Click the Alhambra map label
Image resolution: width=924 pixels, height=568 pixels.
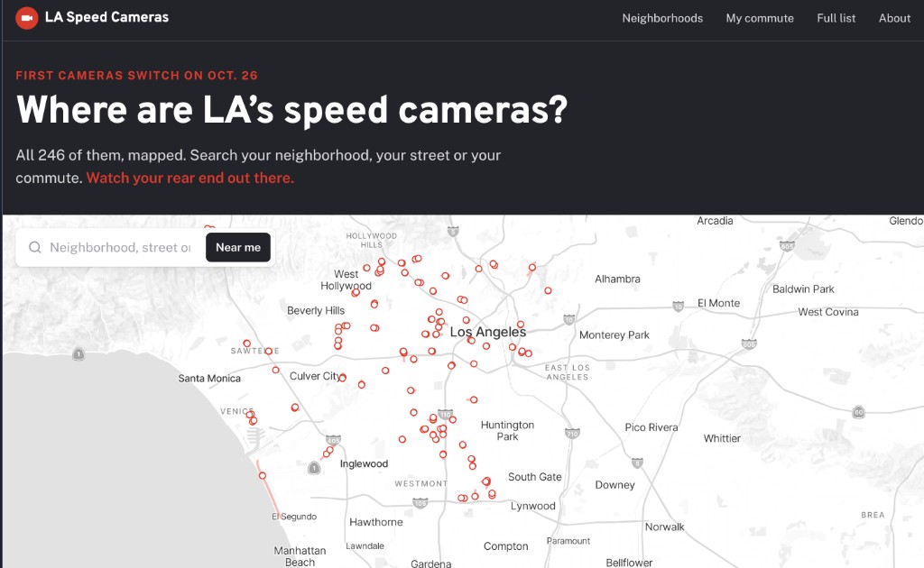617,279
